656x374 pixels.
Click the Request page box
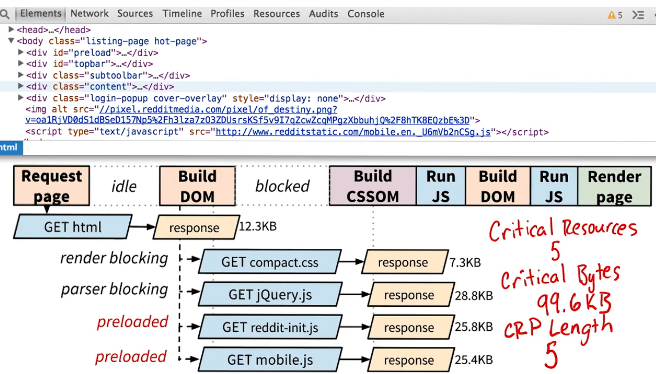click(51, 186)
